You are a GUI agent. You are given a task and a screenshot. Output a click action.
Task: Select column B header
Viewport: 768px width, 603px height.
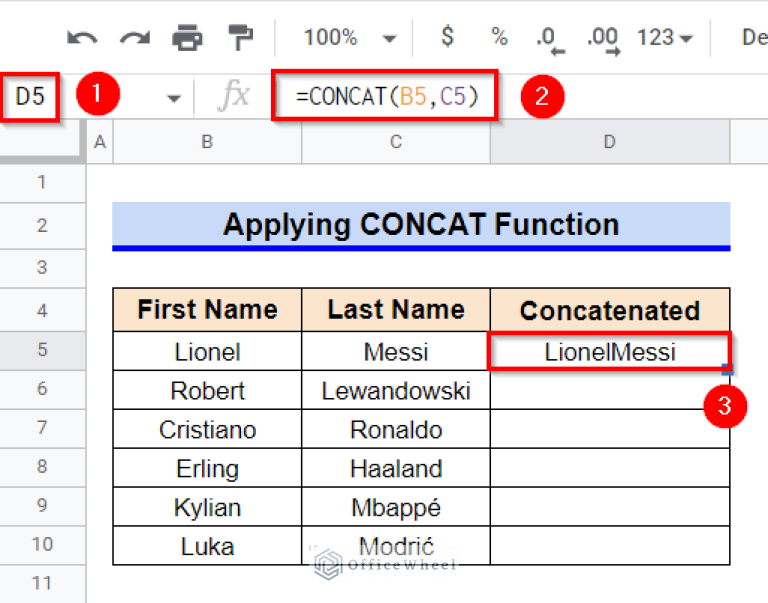(x=207, y=142)
